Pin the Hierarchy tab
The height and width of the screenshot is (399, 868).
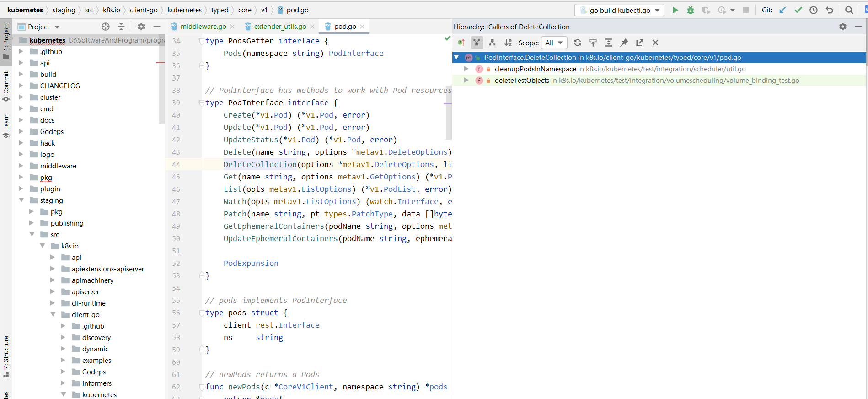point(624,43)
